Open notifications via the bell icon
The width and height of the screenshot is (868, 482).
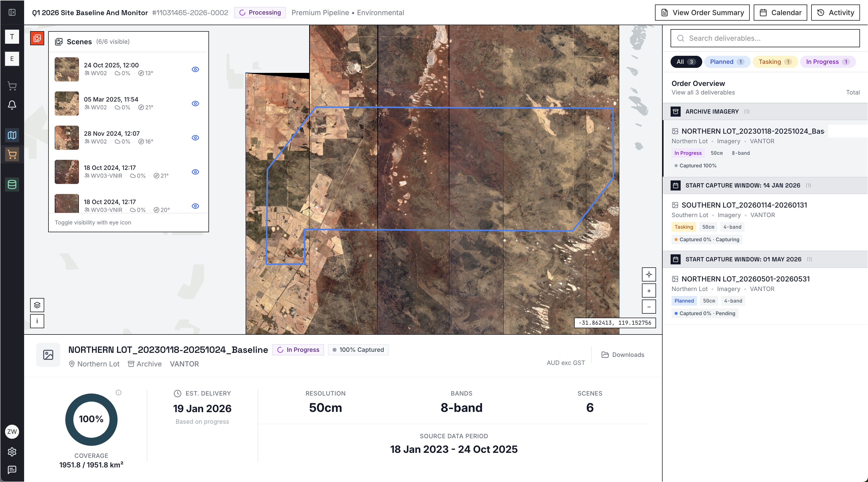(12, 105)
